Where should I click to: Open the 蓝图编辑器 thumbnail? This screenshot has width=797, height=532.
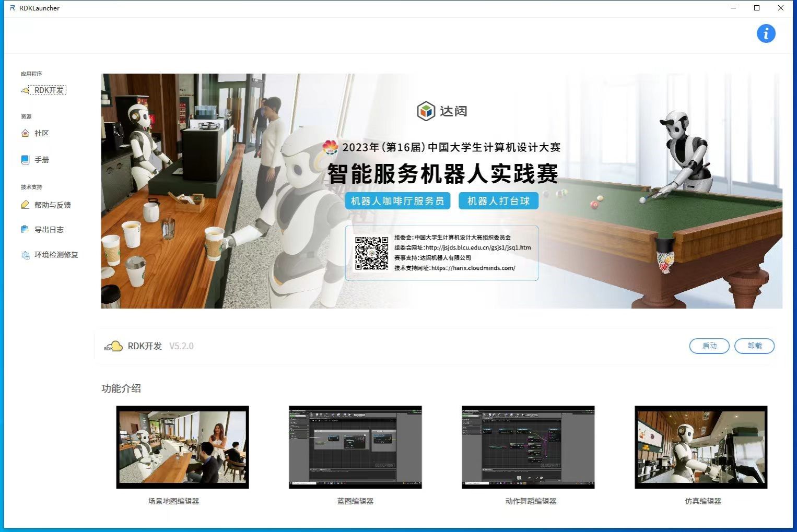click(355, 447)
